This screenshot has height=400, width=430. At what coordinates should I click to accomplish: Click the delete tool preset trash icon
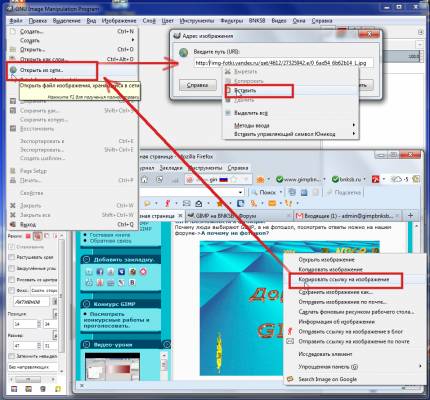click(x=43, y=389)
